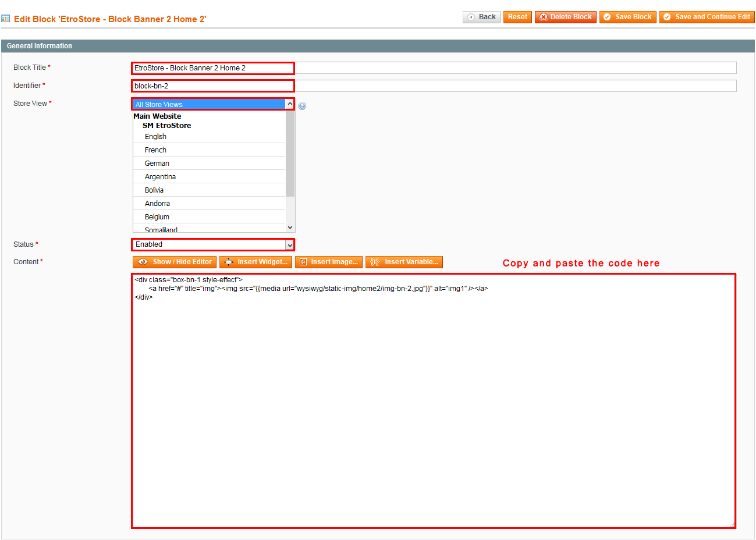Click Save and Continue Edit
The width and height of the screenshot is (756, 540).
707,17
